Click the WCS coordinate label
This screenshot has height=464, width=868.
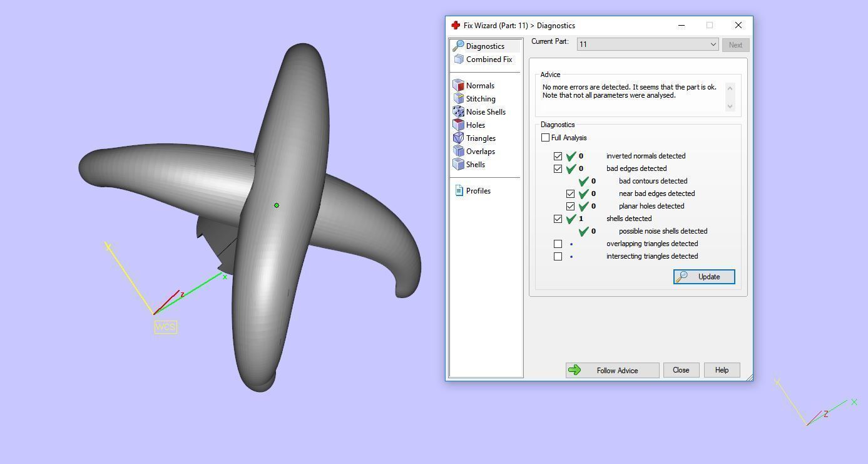pos(166,327)
